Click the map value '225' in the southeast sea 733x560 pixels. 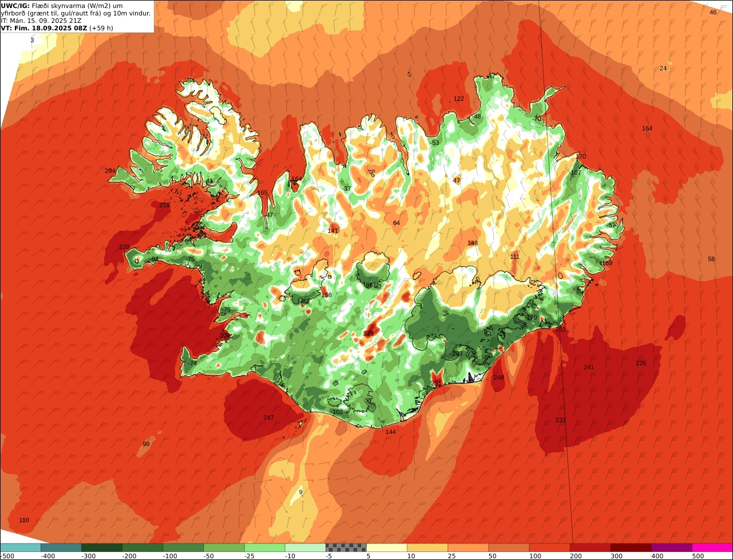click(x=641, y=363)
